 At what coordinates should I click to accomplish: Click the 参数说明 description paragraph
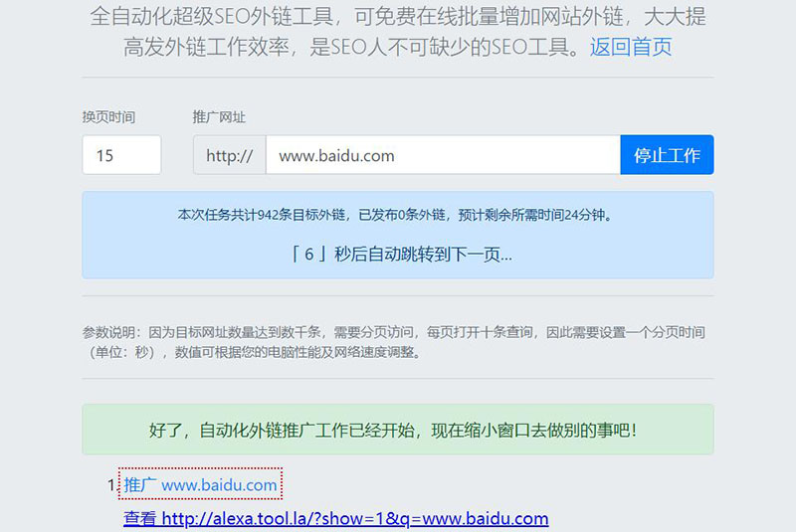tap(393, 342)
